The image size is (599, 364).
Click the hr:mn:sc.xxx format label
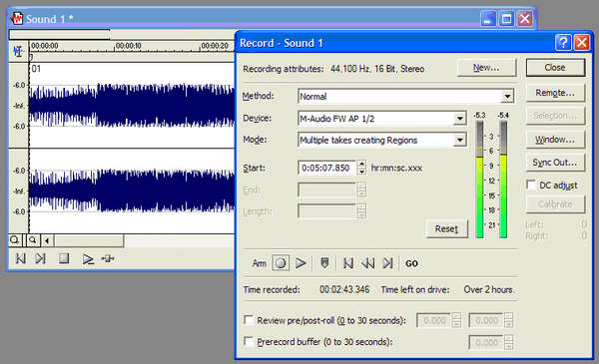pyautogui.click(x=396, y=168)
